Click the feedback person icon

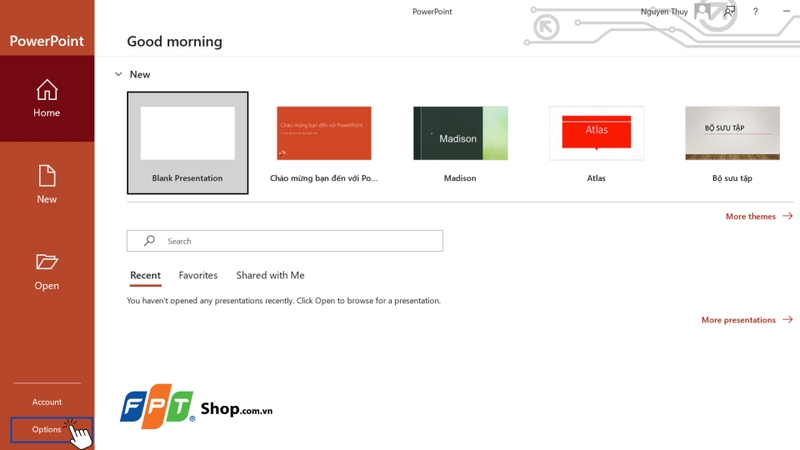pos(730,11)
